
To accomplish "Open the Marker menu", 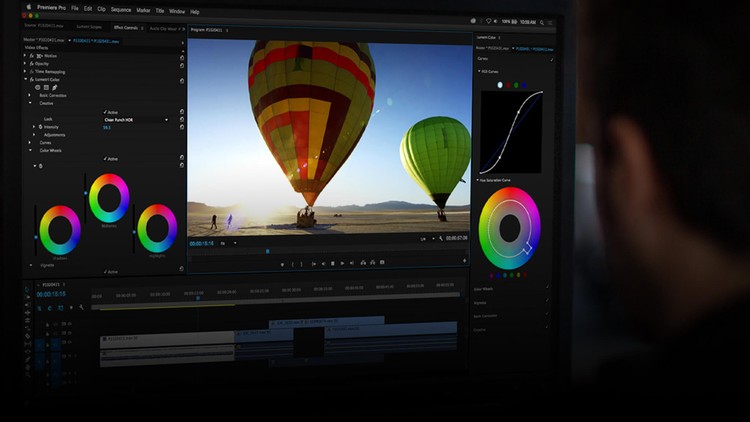I will pyautogui.click(x=143, y=11).
